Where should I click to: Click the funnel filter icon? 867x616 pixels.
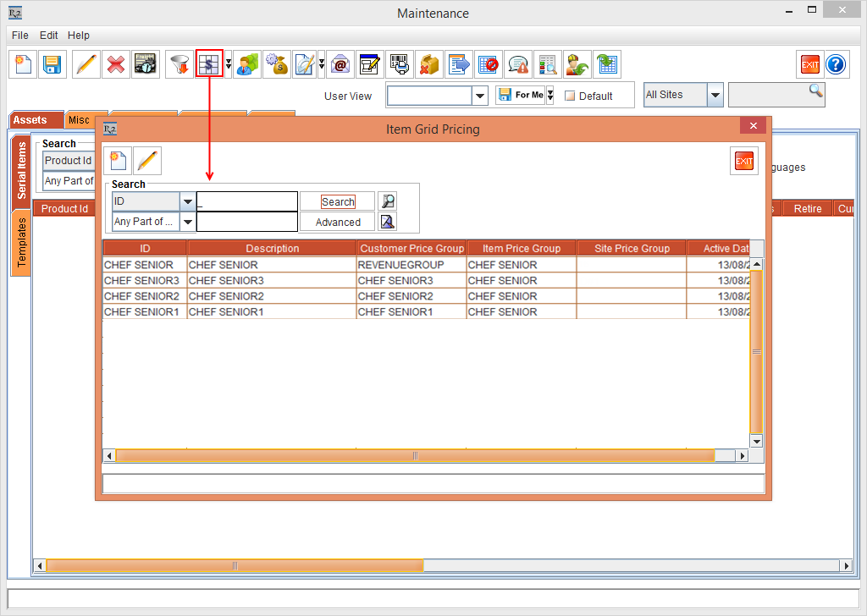coord(179,64)
